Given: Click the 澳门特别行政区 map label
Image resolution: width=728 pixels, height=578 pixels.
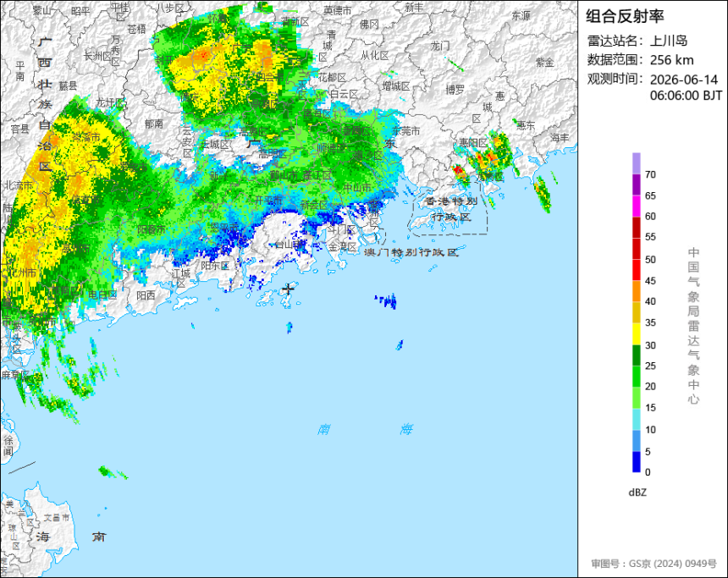Looking at the screenshot, I should 411,252.
